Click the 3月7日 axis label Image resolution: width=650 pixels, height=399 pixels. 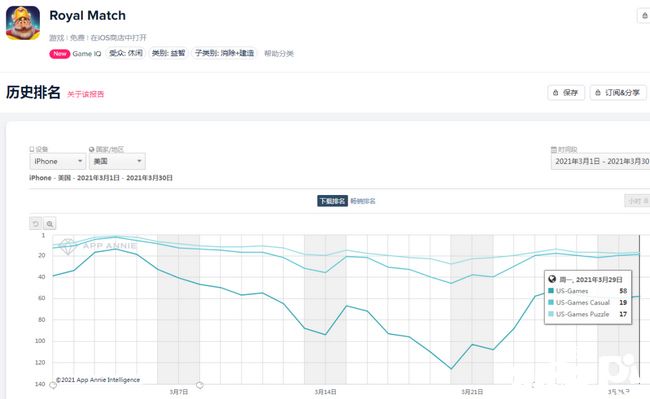[x=179, y=392]
